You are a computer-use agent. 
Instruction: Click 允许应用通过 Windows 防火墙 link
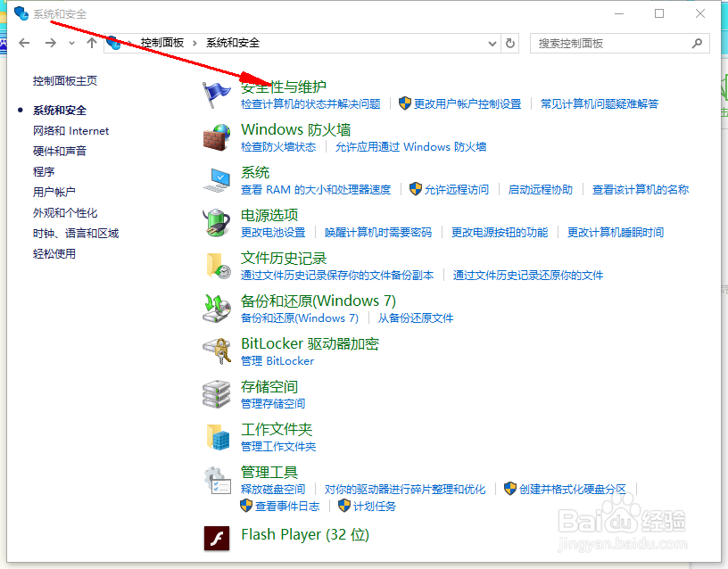coord(411,147)
